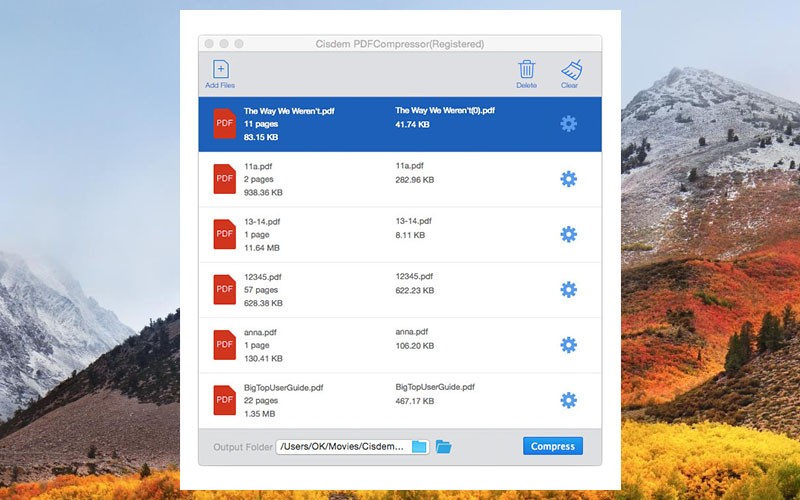Screen dimensions: 800x500
Task: Click the Output Folder label
Action: point(243,447)
